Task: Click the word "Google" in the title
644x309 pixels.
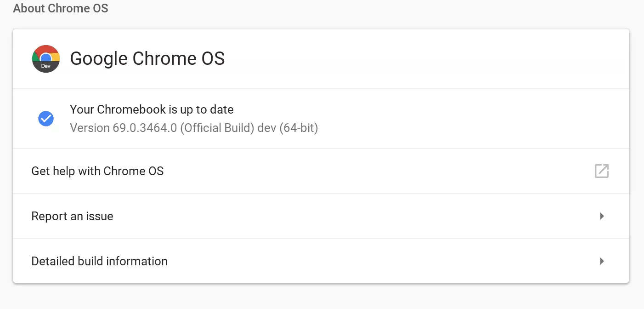Action: [x=98, y=58]
